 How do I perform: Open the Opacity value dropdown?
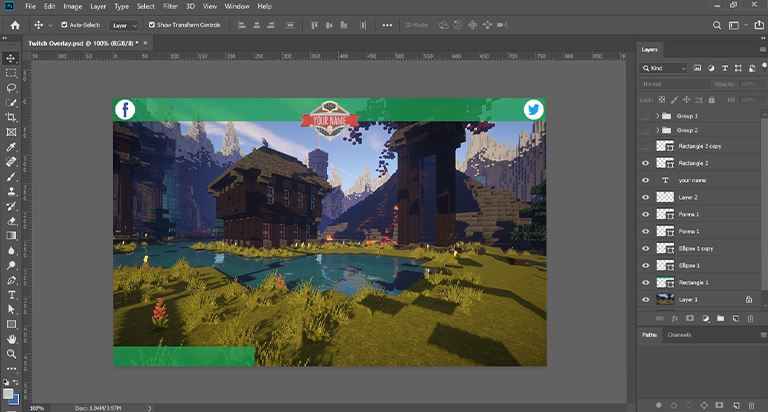761,84
